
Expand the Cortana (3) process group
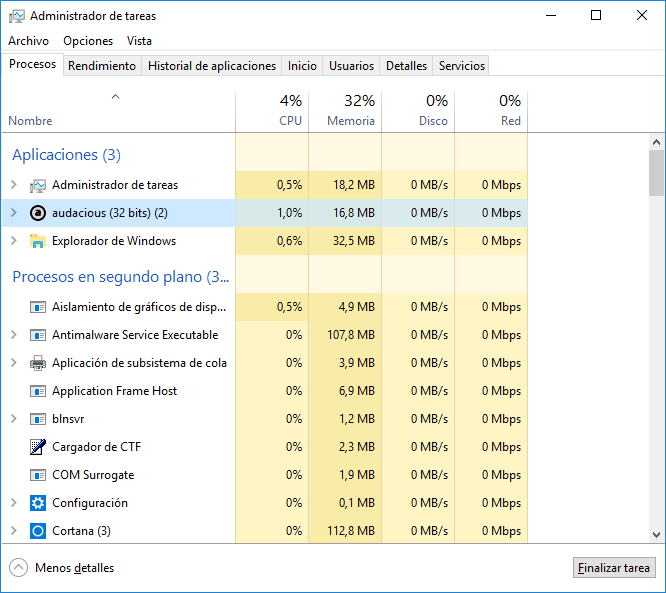(x=13, y=531)
